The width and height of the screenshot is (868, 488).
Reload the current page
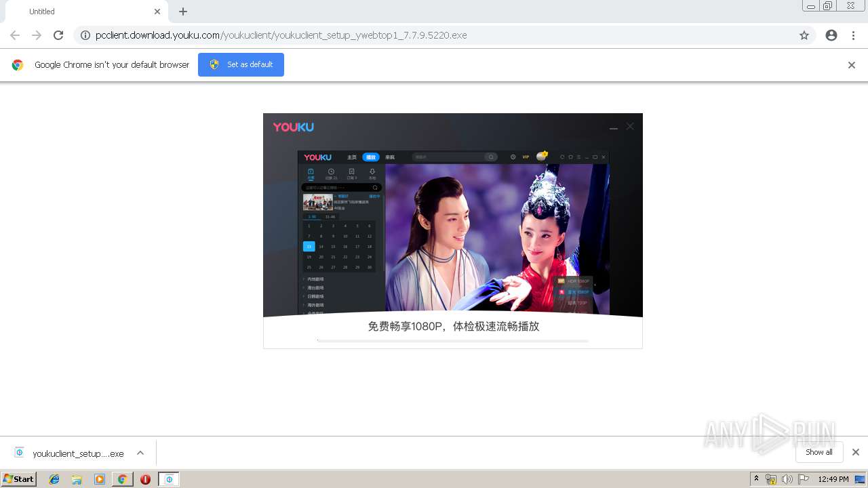coord(58,35)
